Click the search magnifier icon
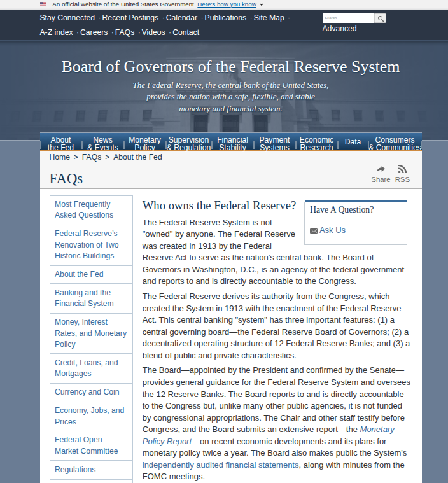Screen dimensions: 448x483 pyautogui.click(x=381, y=18)
